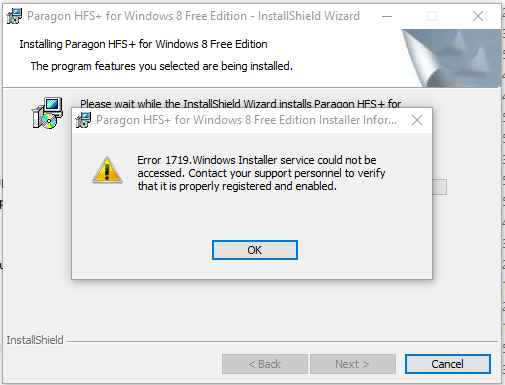
Task: Click the 'Installing Paragon HFS+' heading
Action: 143,44
